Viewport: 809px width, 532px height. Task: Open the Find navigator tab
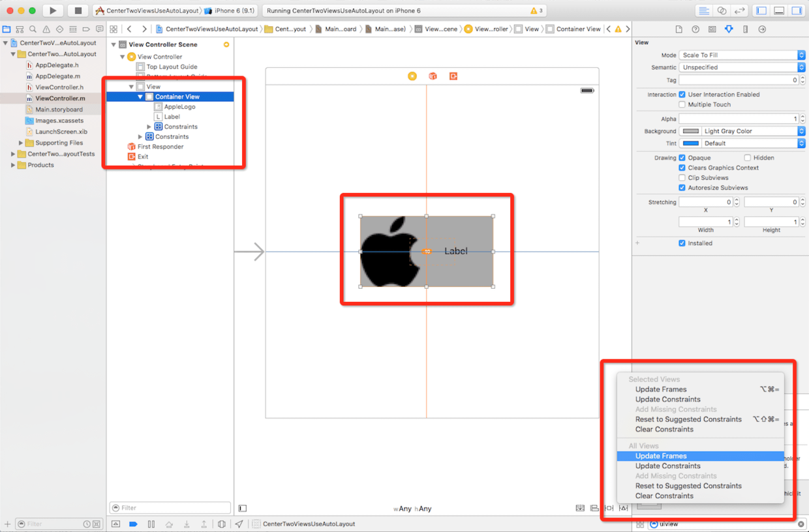(x=33, y=29)
